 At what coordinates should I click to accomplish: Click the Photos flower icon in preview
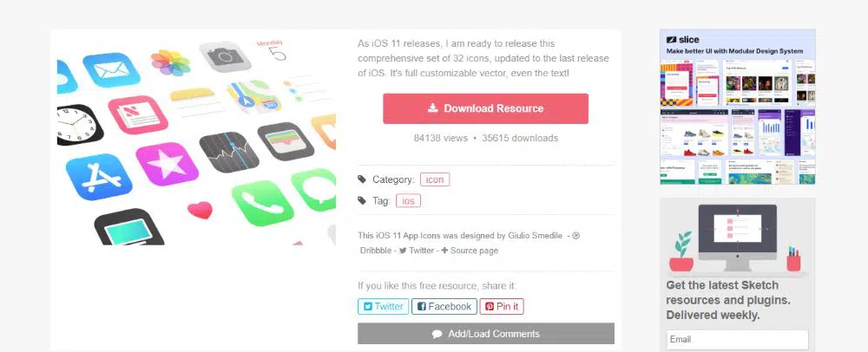(x=171, y=62)
